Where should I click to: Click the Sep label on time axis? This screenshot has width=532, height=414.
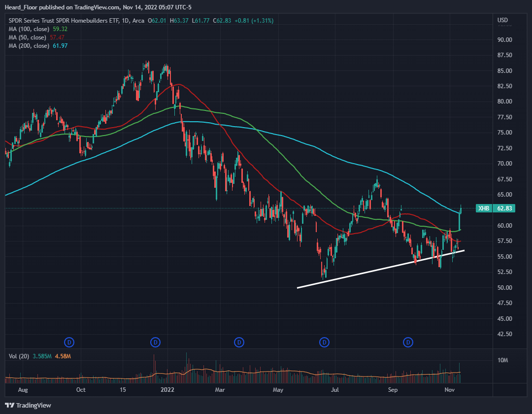point(393,390)
